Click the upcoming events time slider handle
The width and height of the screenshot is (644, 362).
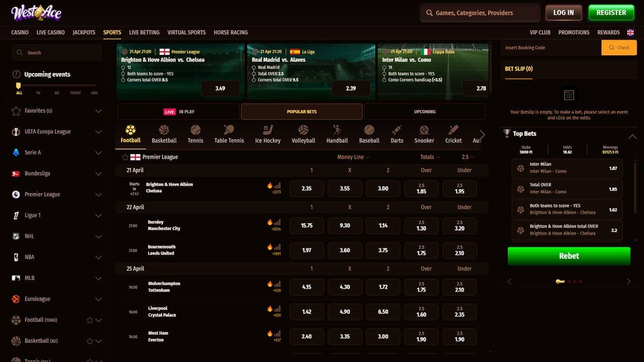click(19, 85)
